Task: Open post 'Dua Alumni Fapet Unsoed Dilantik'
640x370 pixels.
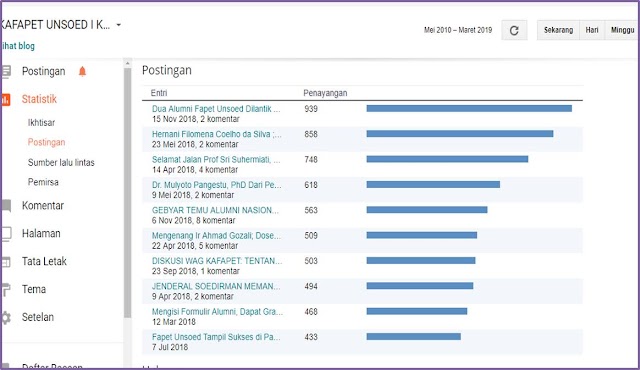Action: pyautogui.click(x=216, y=109)
